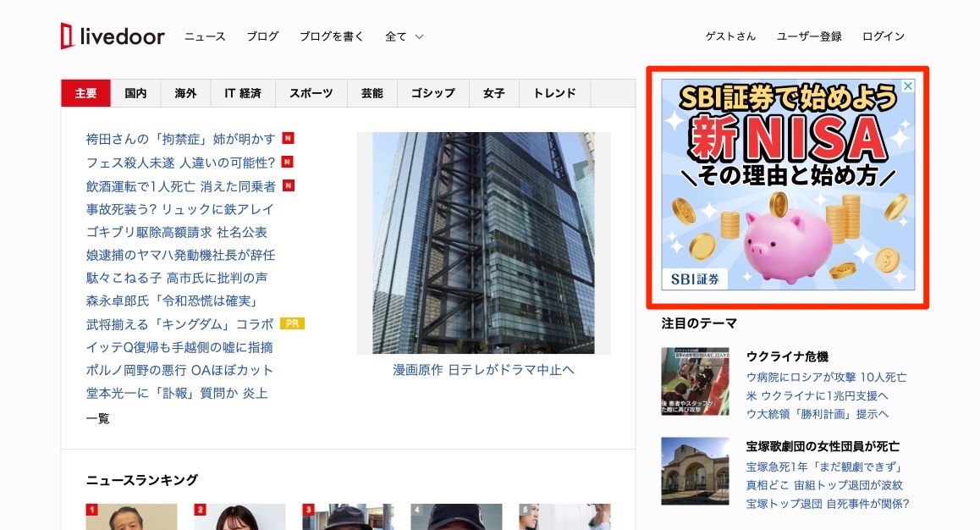
Task: Open ニュース in the top navigation
Action: point(205,36)
